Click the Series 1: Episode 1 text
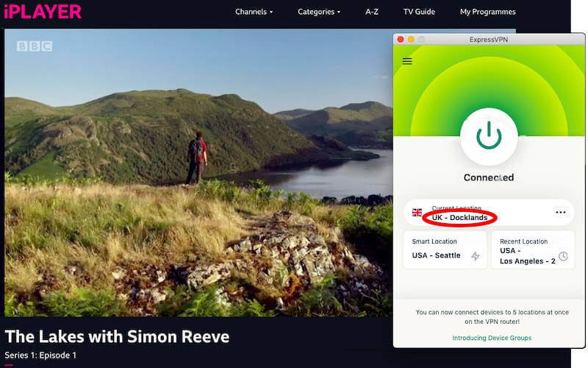This screenshot has height=368, width=588. [40, 355]
